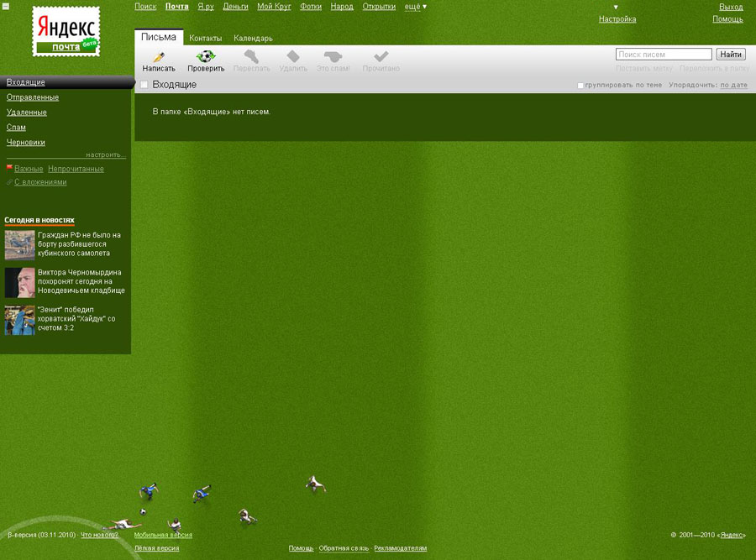This screenshot has height=560, width=756.
Task: Expand the ещё services dropdown
Action: (x=416, y=7)
